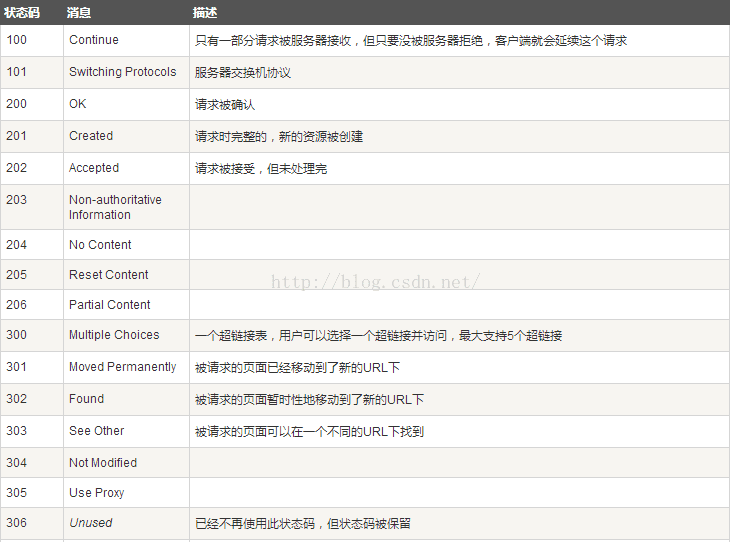
Task: Select the description '服务器交换机协议'
Action: click(243, 73)
